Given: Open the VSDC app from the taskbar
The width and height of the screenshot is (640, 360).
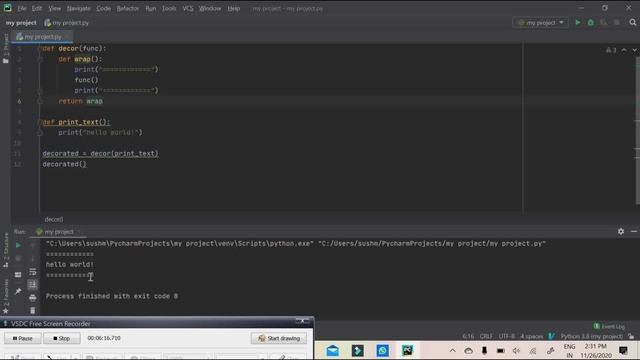Looking at the screenshot, I should click(358, 351).
